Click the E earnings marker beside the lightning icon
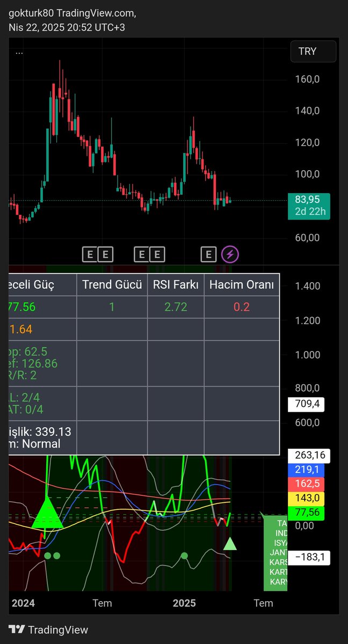Image resolution: width=348 pixels, height=644 pixels. tap(208, 254)
